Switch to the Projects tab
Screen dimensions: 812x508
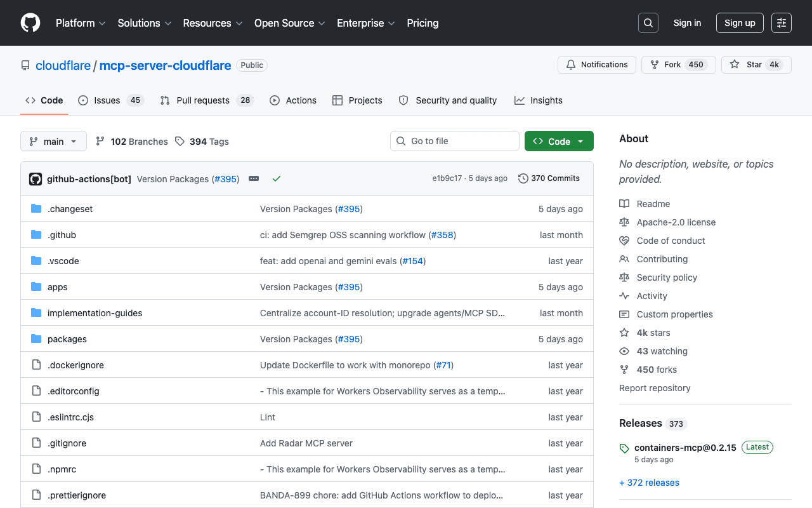pyautogui.click(x=357, y=100)
